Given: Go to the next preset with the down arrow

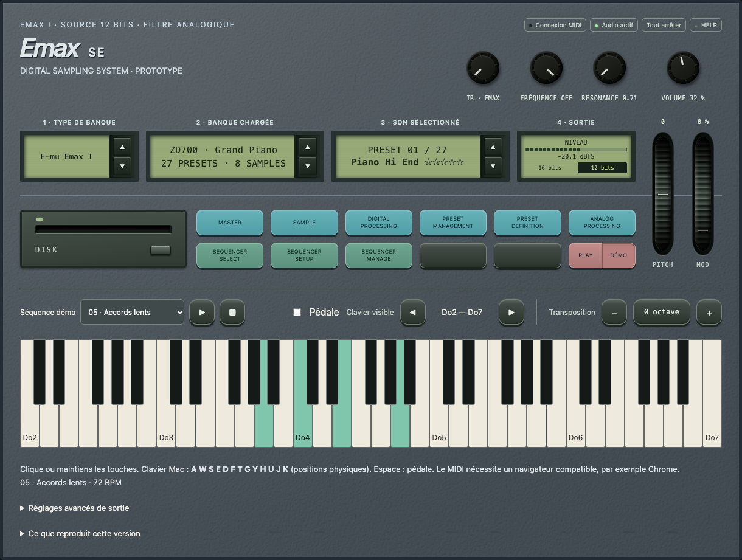Looking at the screenshot, I should click(x=493, y=166).
